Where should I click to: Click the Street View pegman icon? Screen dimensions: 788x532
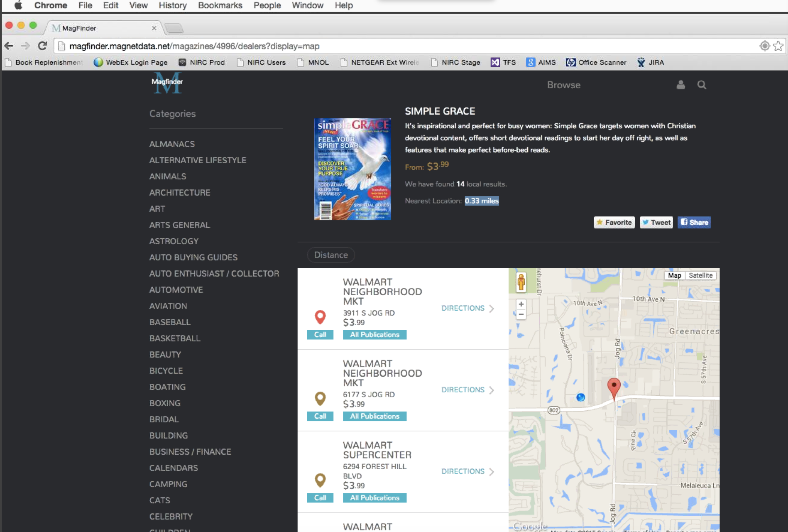(521, 282)
